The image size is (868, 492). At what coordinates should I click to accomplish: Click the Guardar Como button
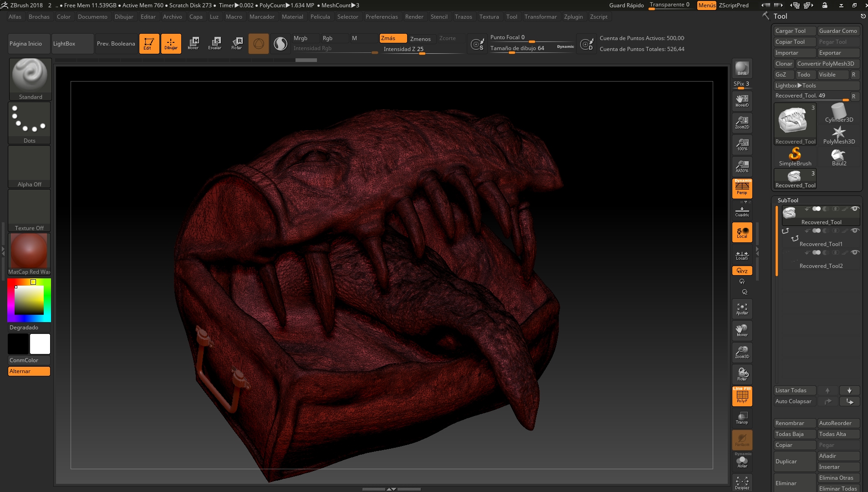pyautogui.click(x=838, y=31)
